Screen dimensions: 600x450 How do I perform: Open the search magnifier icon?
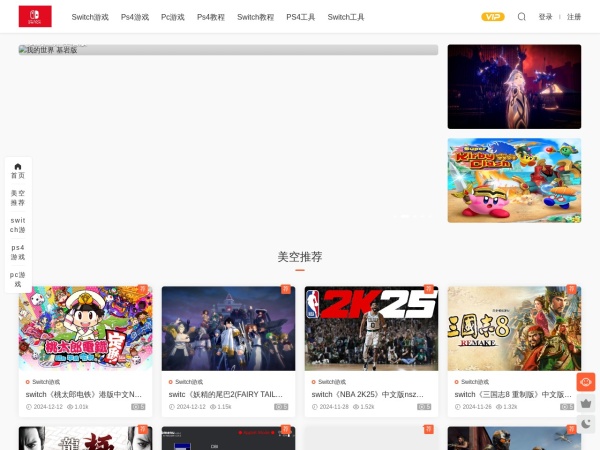pos(522,17)
